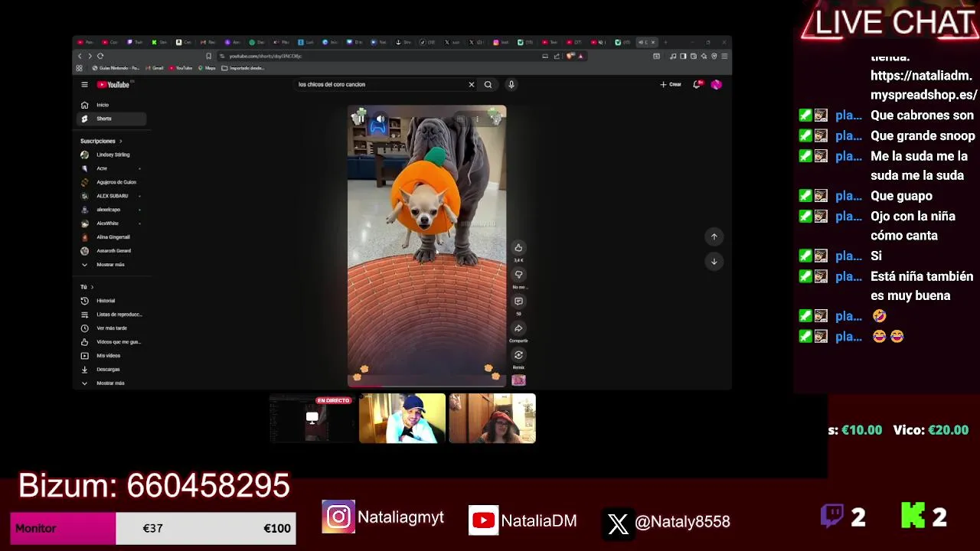Expand the Tú section chevron

[x=92, y=287]
